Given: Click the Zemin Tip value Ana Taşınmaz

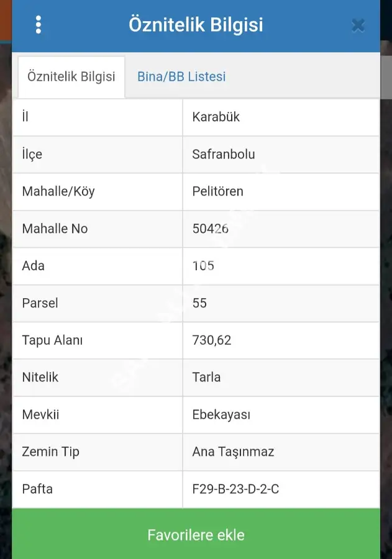Looking at the screenshot, I should click(x=233, y=452).
